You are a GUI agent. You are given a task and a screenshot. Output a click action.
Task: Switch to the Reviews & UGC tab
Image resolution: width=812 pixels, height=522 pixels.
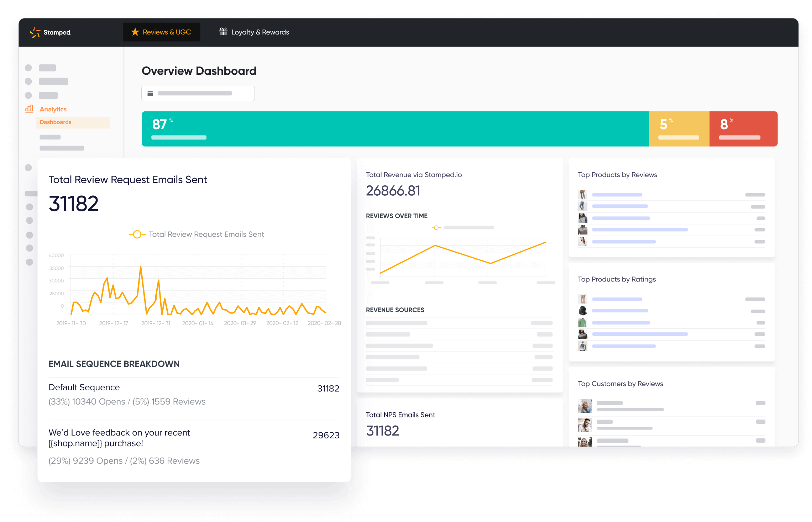pyautogui.click(x=161, y=32)
